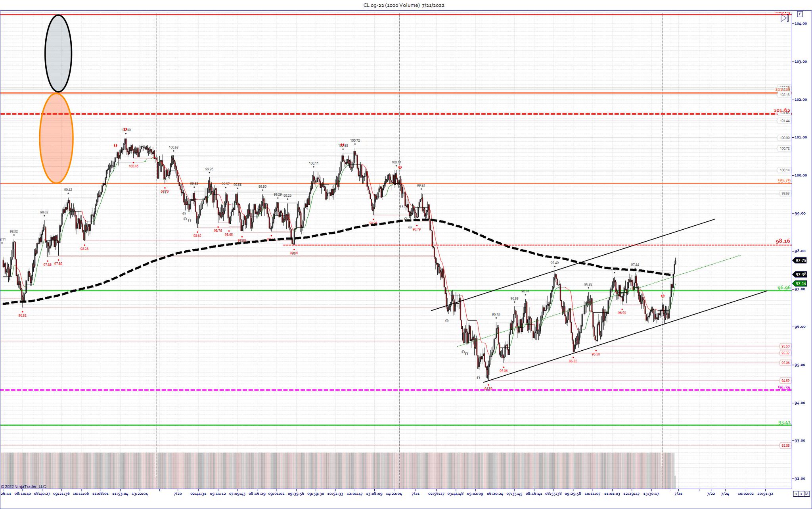Select the left arrow chart scroll button
The width and height of the screenshot is (812, 509).
pos(796,494)
